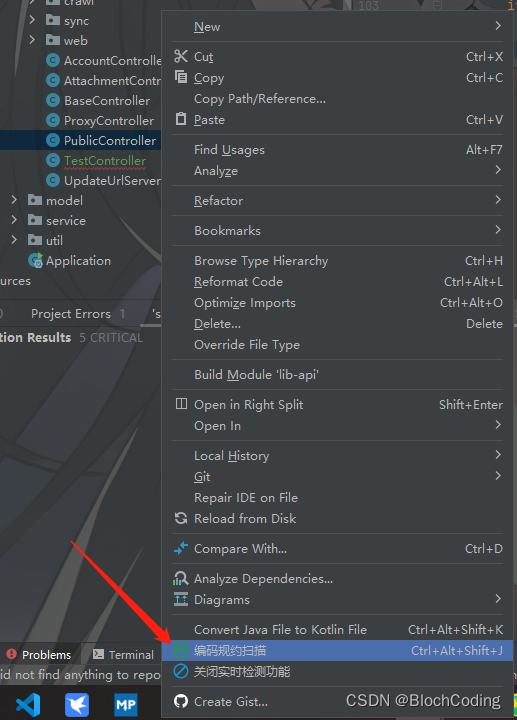The image size is (517, 720).
Task: Open the New submenu arrow
Action: pyautogui.click(x=498, y=26)
